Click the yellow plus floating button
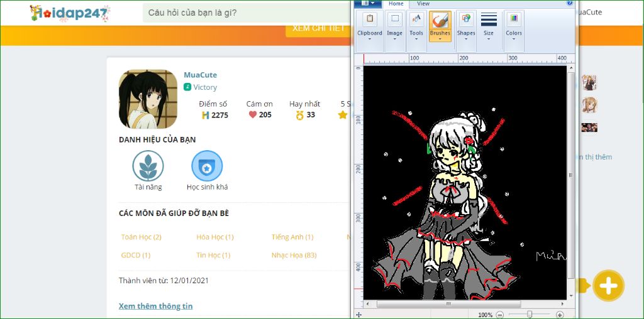The image size is (644, 319). pos(608,285)
